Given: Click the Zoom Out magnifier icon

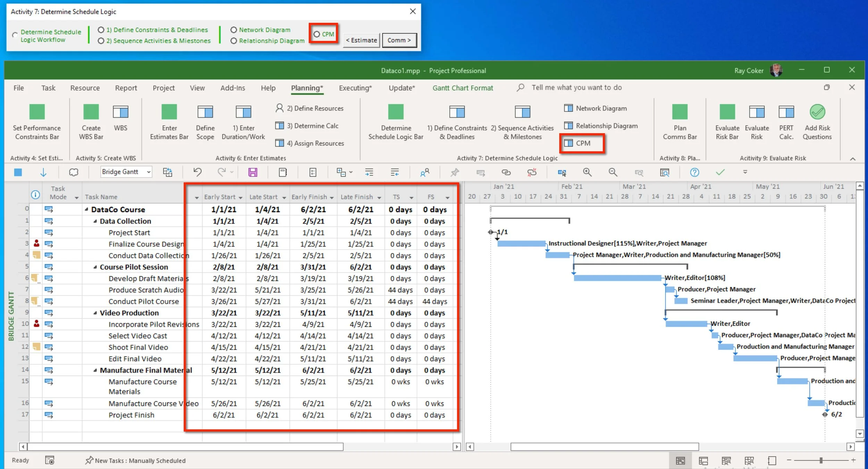Looking at the screenshot, I should (x=613, y=172).
